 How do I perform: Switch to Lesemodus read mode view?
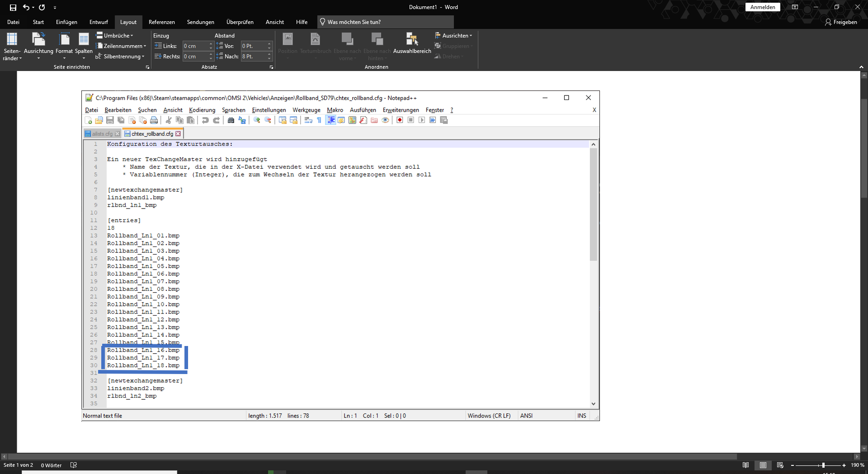point(746,465)
